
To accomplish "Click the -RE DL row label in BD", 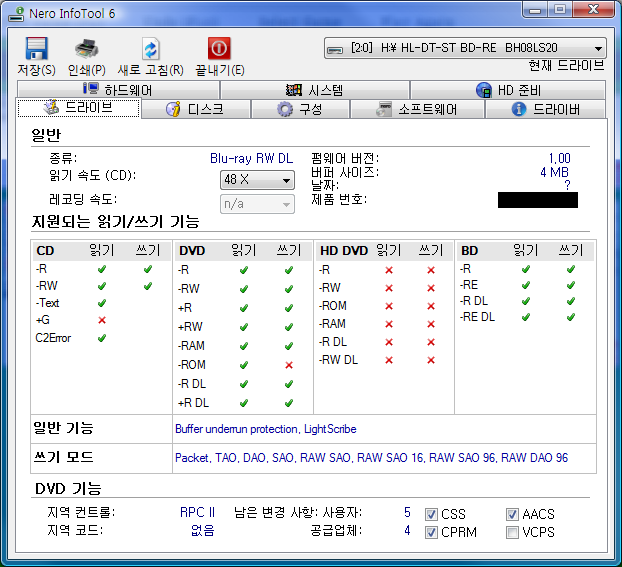I will click(477, 317).
